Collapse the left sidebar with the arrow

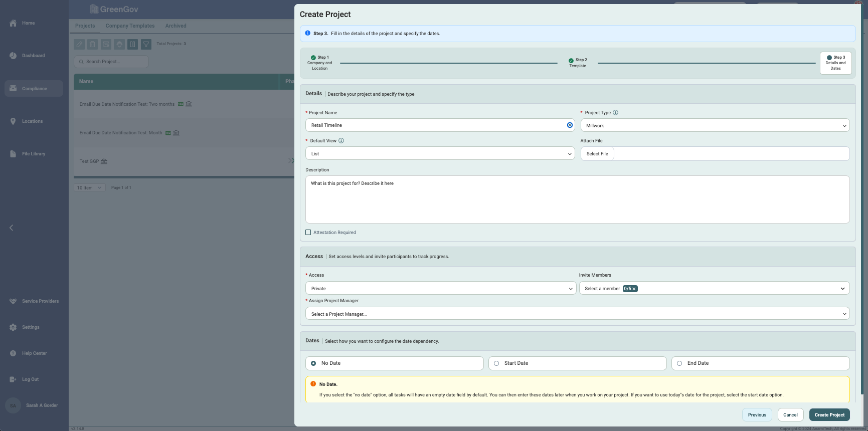pyautogui.click(x=11, y=228)
